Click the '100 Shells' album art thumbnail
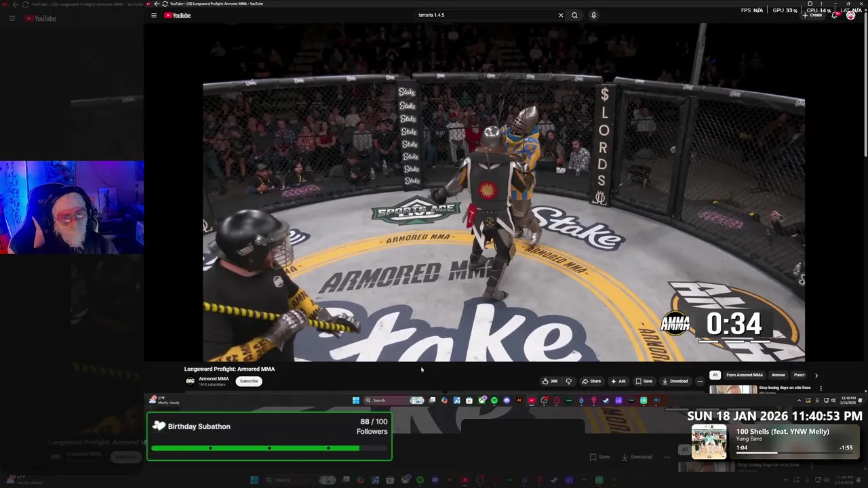868x488 pixels. pyautogui.click(x=709, y=442)
